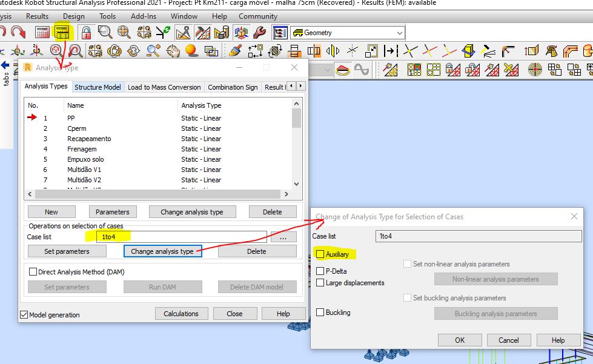Open the Results menu

(37, 16)
